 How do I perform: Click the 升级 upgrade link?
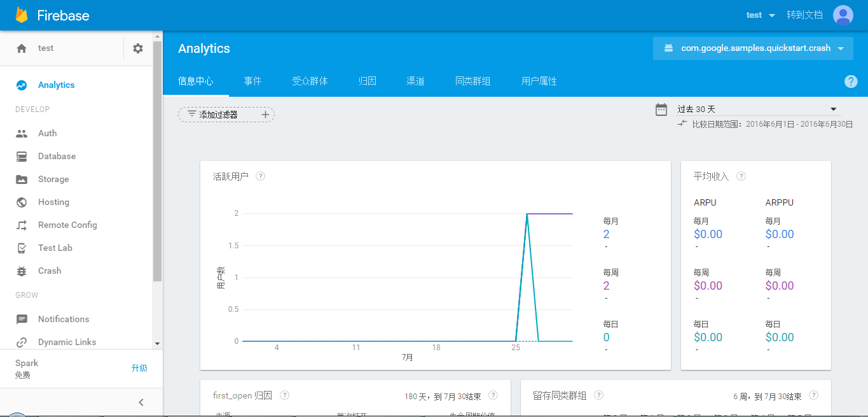coord(139,368)
